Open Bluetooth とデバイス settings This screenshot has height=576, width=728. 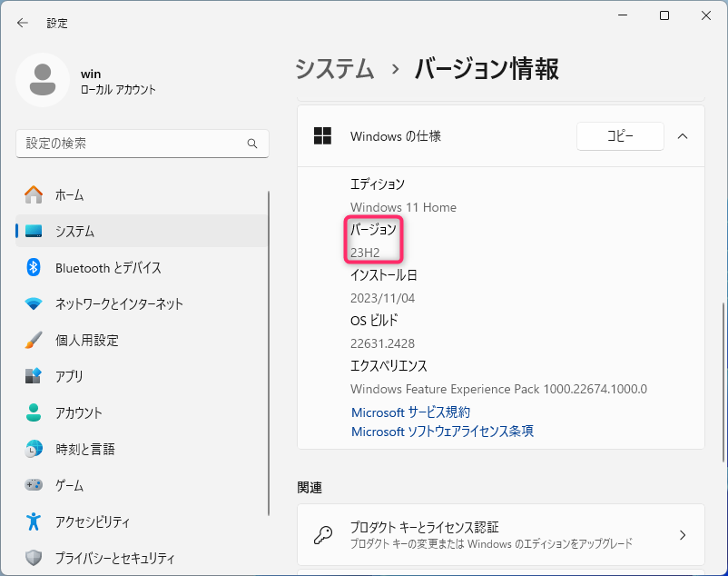point(142,268)
